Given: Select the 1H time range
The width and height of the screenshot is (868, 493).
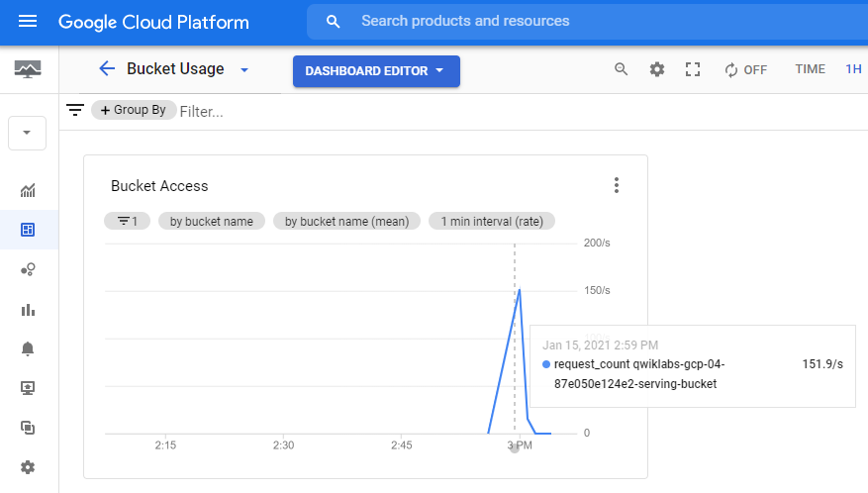Looking at the screenshot, I should tap(853, 69).
